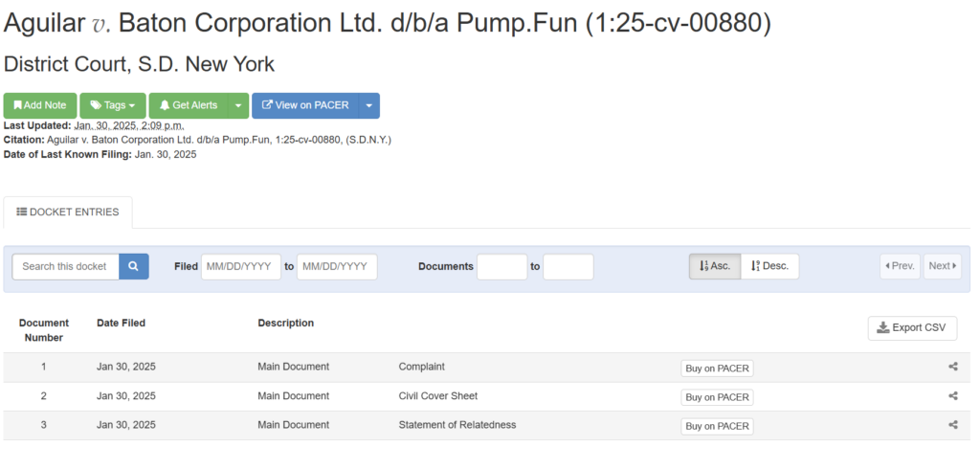Click the Citation line text

[x=197, y=140]
